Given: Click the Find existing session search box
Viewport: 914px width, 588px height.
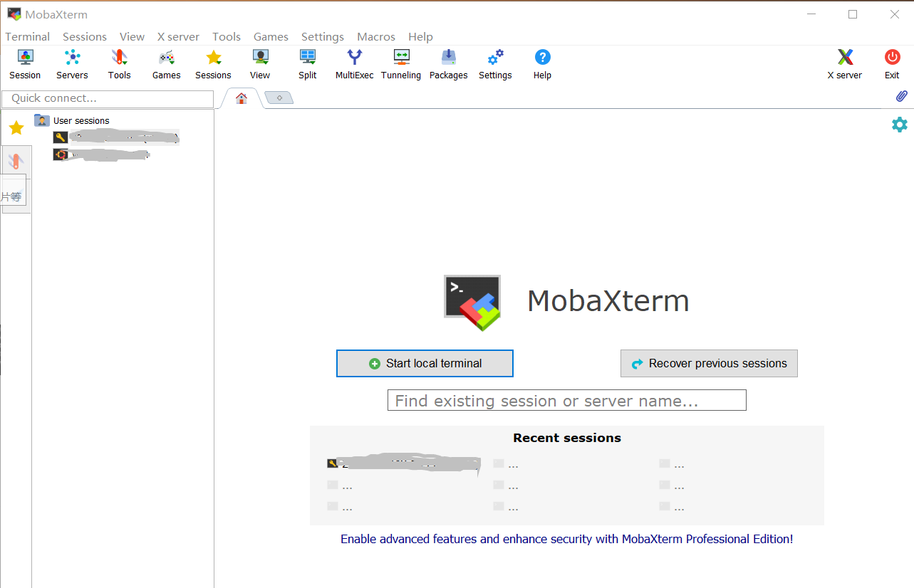Looking at the screenshot, I should click(x=566, y=400).
